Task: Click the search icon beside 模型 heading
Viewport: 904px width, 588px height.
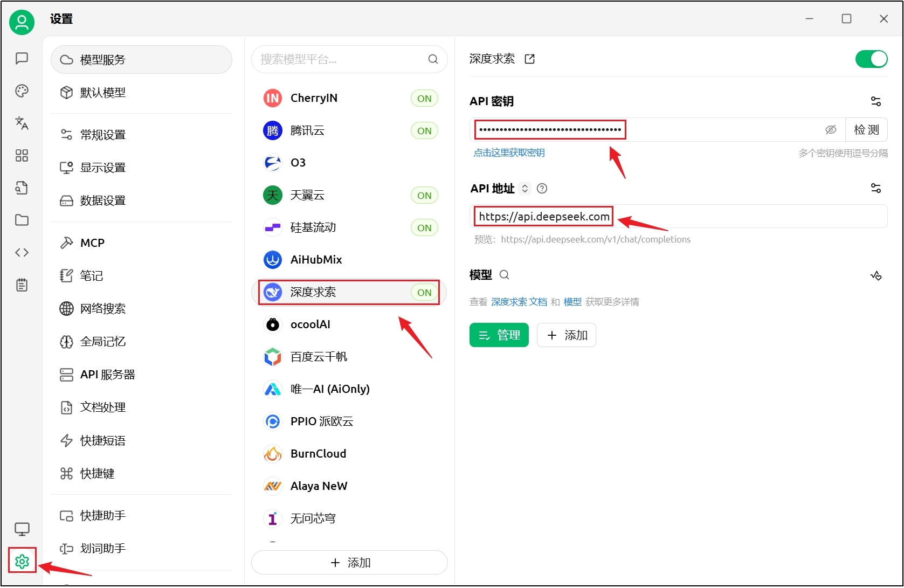Action: click(x=504, y=275)
